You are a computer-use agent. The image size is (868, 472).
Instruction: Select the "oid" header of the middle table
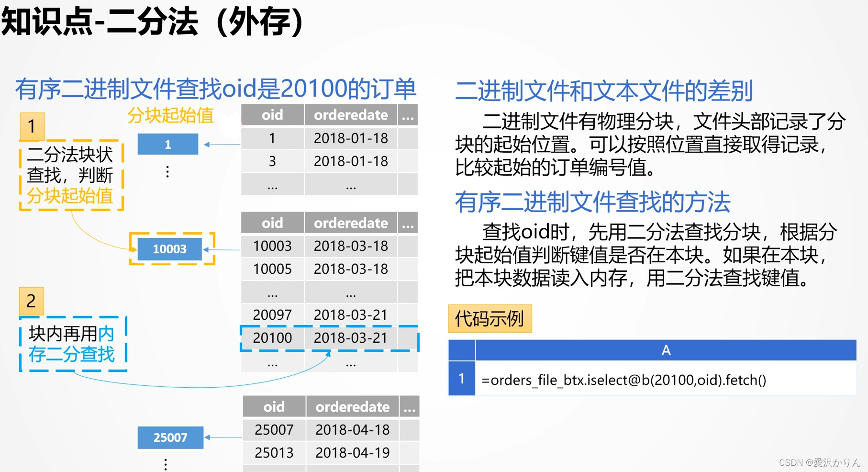tap(272, 223)
